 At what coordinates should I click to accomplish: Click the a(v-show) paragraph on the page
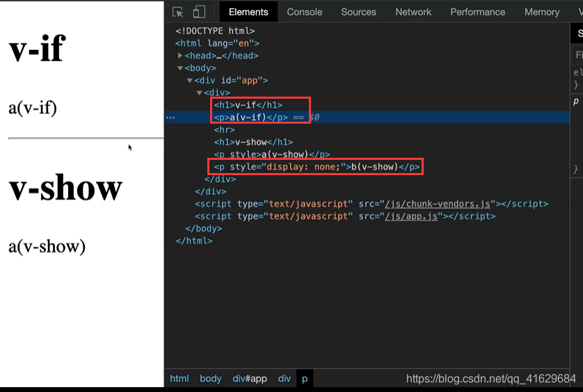(x=47, y=246)
